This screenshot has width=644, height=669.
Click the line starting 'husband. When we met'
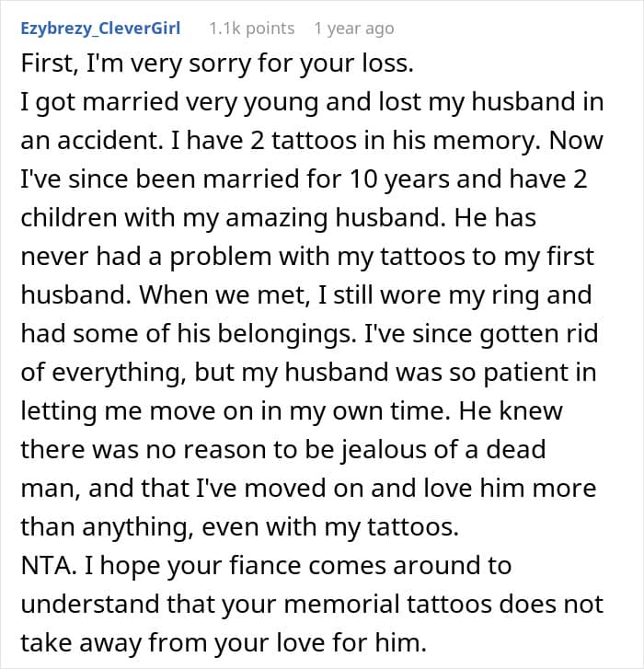[x=306, y=295]
